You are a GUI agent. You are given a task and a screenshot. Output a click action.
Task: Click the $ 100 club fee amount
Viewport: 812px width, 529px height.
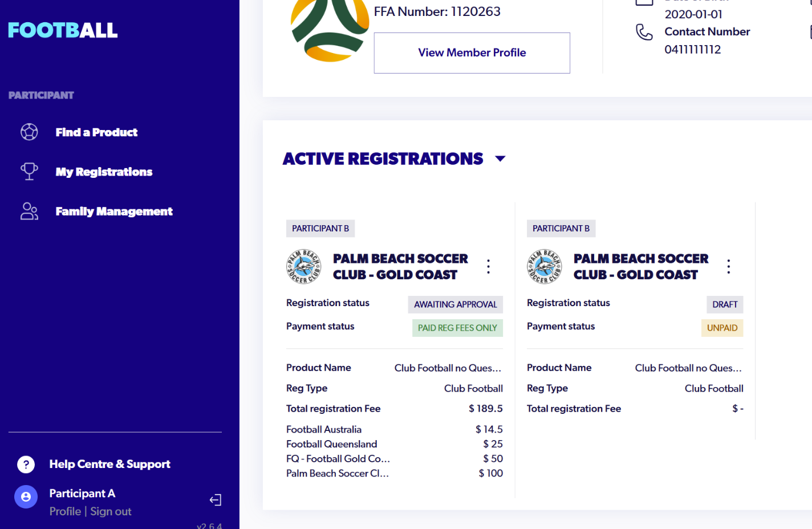tap(491, 473)
